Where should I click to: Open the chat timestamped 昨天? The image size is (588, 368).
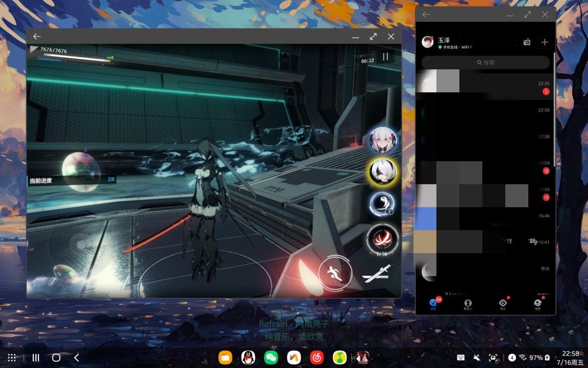485,272
